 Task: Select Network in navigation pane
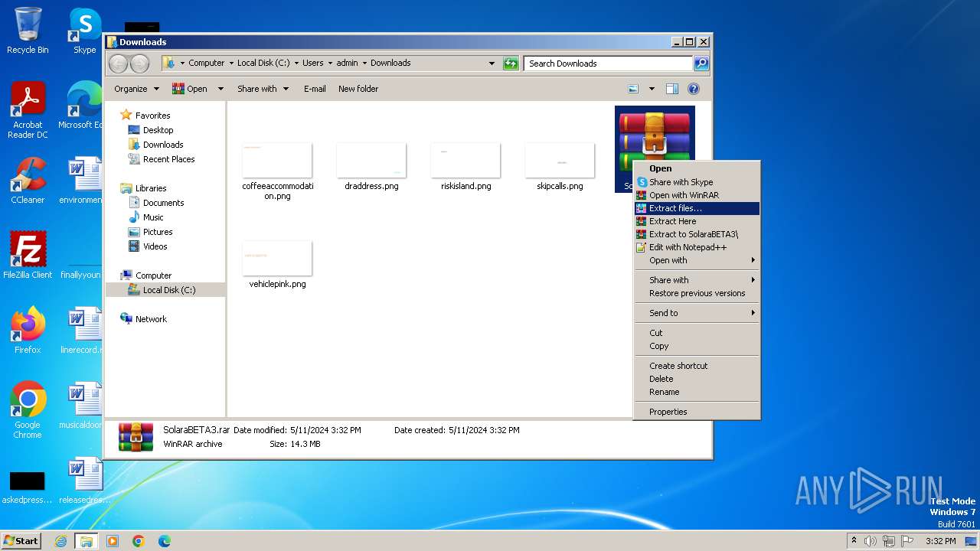[x=151, y=319]
